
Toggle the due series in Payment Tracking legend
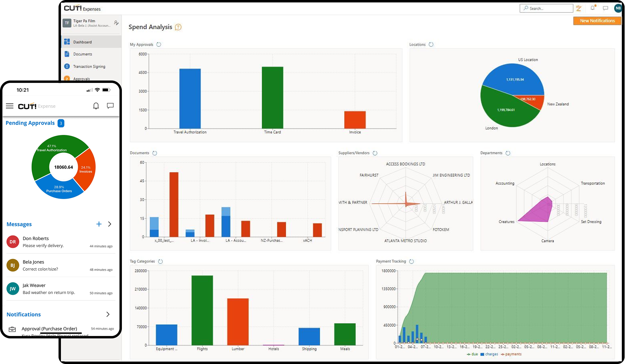473,354
